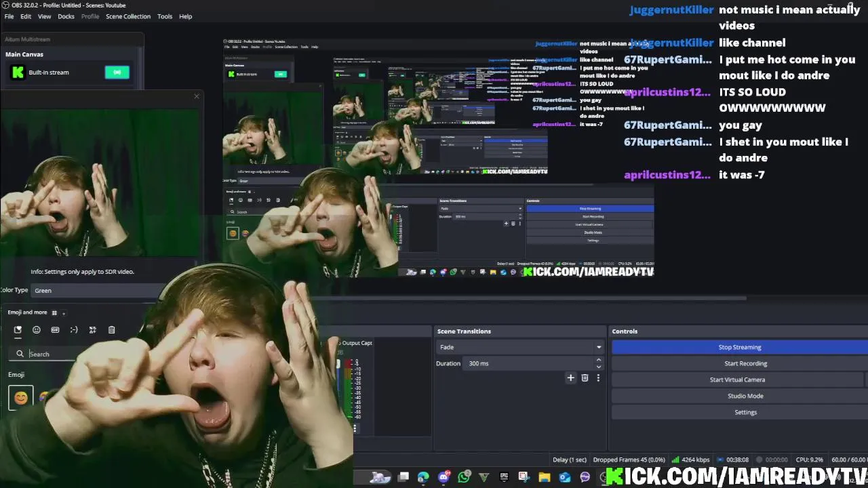Click 'Info: Settings only apply to SDR video.'
The image size is (868, 488).
82,272
